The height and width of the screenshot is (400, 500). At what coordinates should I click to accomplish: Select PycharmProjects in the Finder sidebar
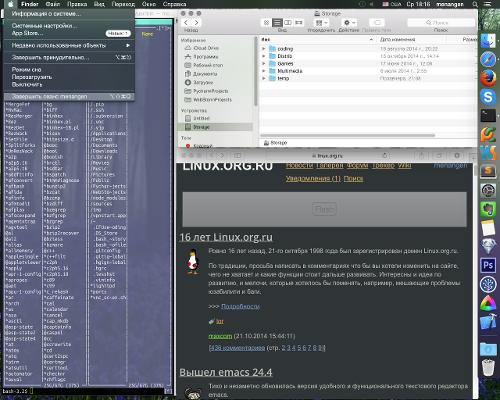coord(206,91)
